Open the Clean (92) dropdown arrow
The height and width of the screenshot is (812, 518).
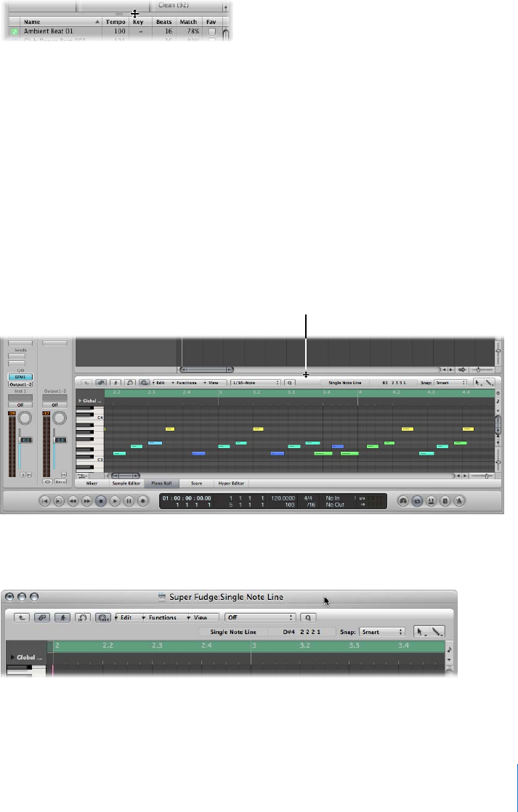[x=226, y=7]
